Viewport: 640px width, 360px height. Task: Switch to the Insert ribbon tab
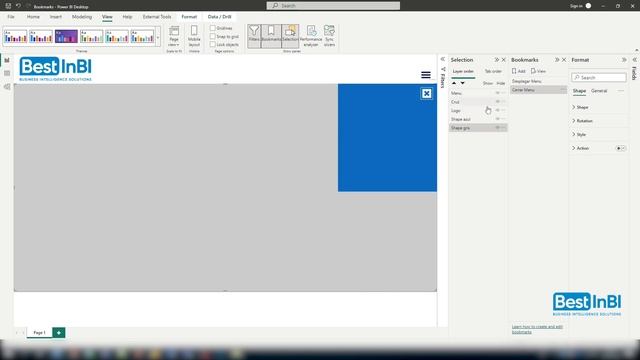click(x=56, y=17)
